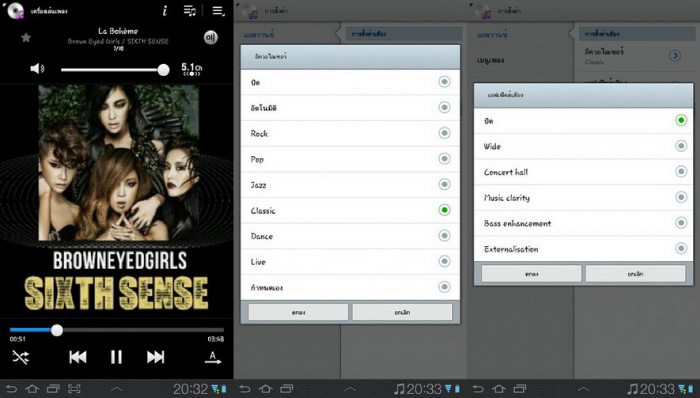
Task: Select Bass enhancement sound effect
Action: pyautogui.click(x=583, y=224)
